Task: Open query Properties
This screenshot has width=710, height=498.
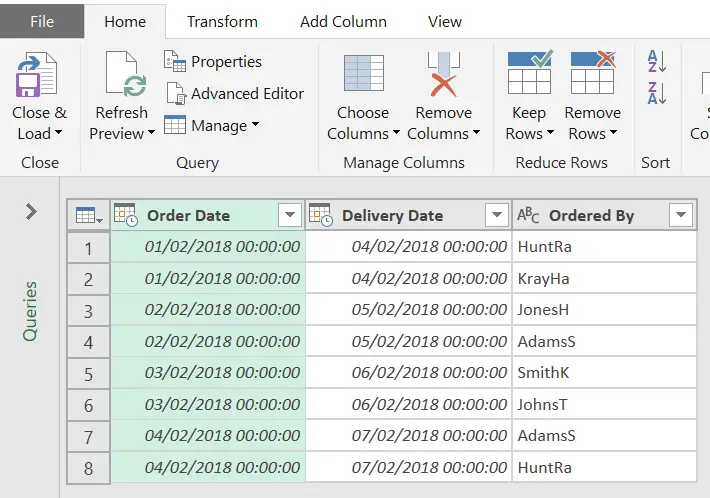Action: (x=213, y=62)
